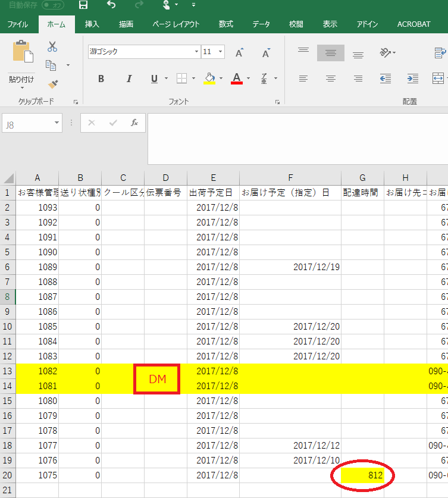Click the Paste clipboard icon
448x498 pixels.
coord(23,51)
